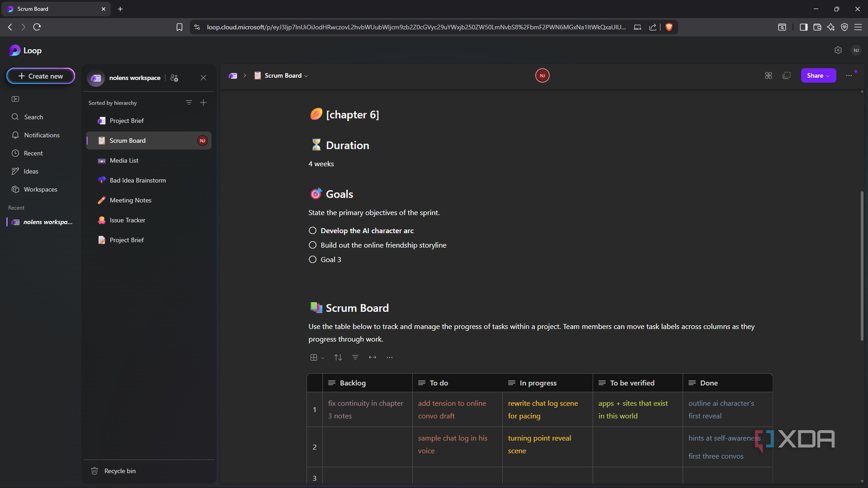
Task: Expand the Scrum Board title dropdown chevron
Action: (x=306, y=76)
